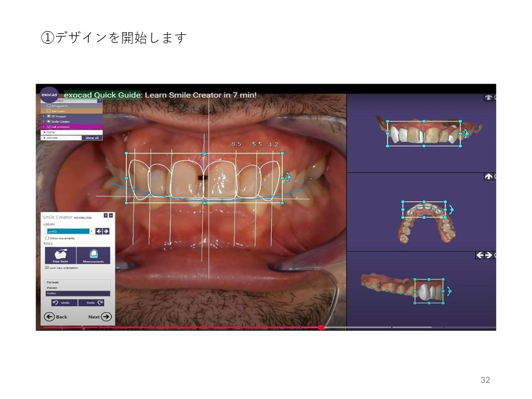The width and height of the screenshot is (532, 399).
Task: Click the left arrow in the bottom 3D view
Action: click(479, 255)
